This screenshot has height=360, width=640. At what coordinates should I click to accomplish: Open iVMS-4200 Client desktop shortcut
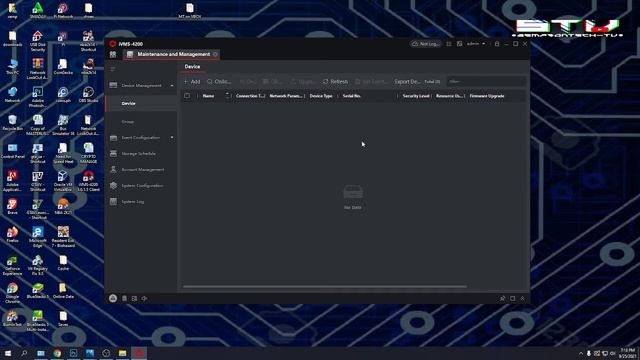[x=88, y=181]
